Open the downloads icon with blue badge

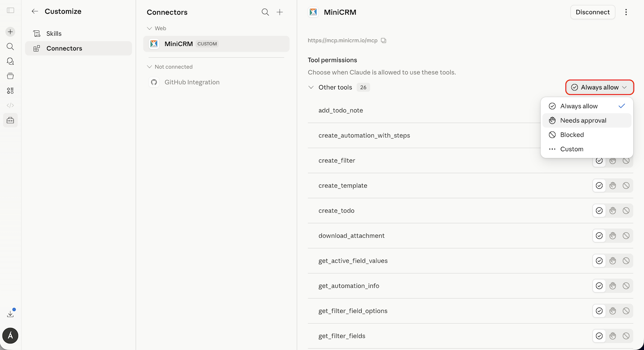(10, 314)
